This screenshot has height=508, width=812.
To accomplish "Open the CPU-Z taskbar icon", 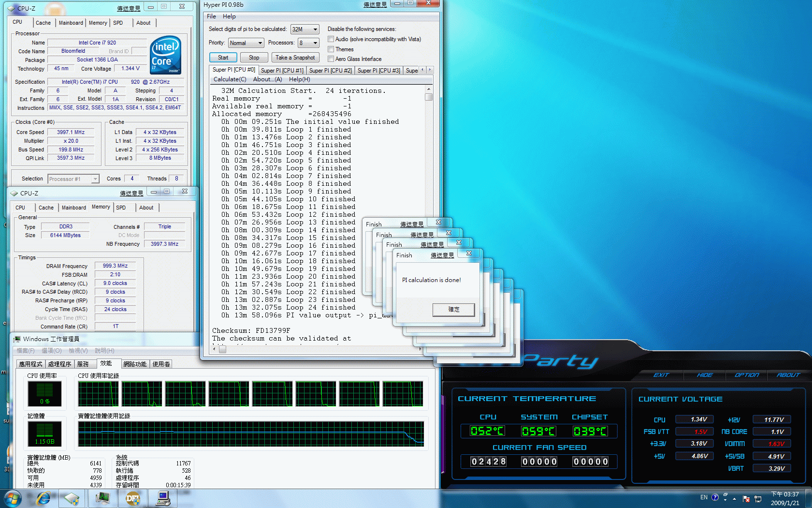I will (x=72, y=498).
